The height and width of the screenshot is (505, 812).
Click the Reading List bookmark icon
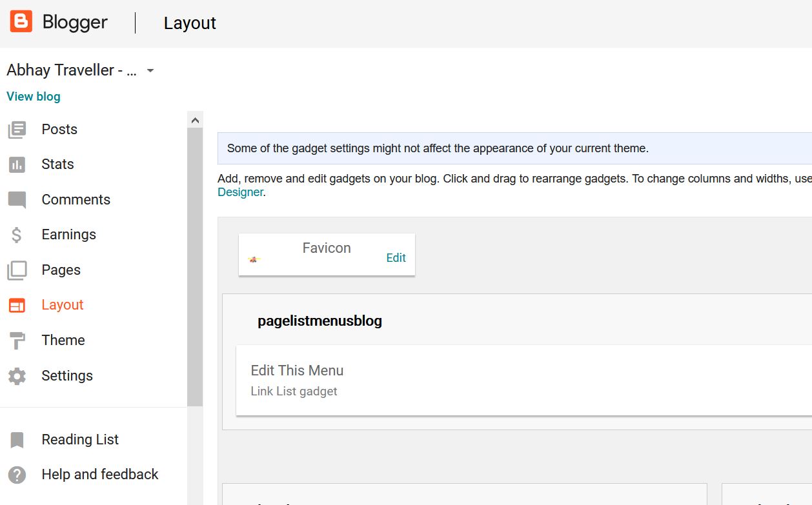[x=17, y=440]
